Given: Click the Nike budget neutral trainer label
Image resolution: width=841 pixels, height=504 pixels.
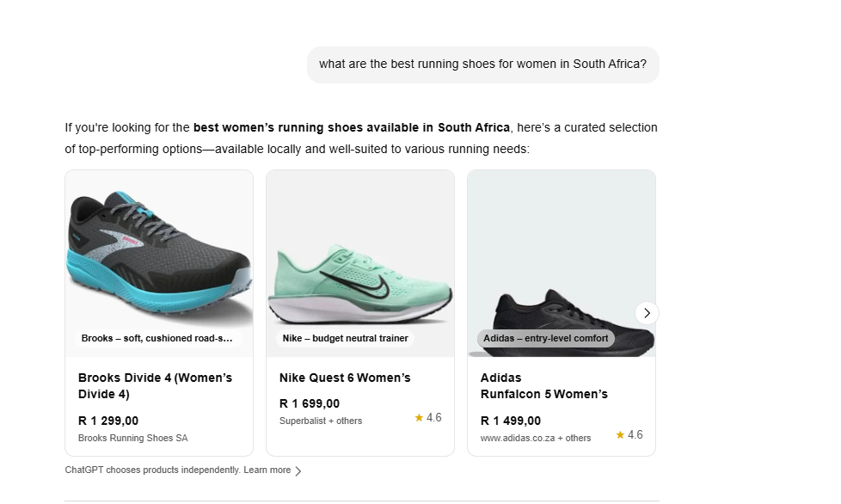Looking at the screenshot, I should (x=346, y=338).
